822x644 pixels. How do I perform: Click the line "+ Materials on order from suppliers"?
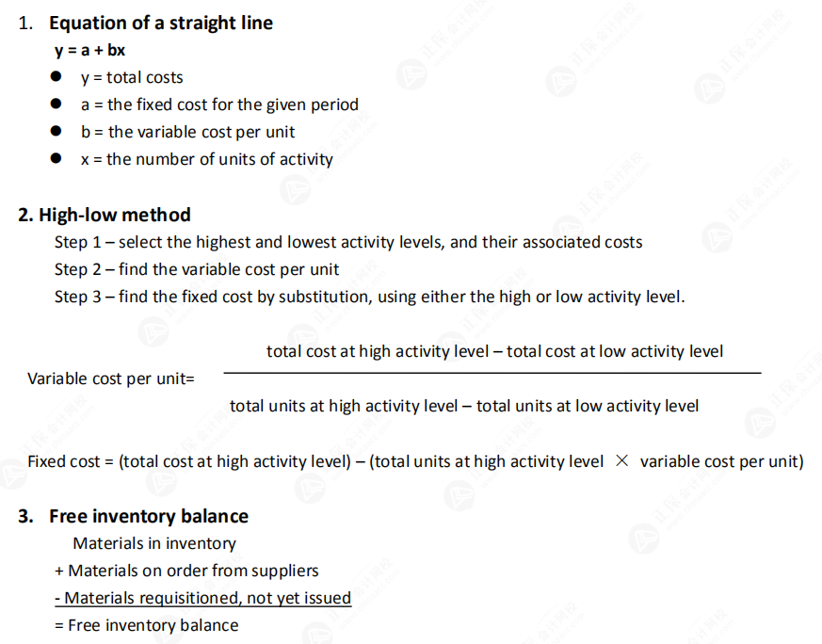(x=186, y=571)
